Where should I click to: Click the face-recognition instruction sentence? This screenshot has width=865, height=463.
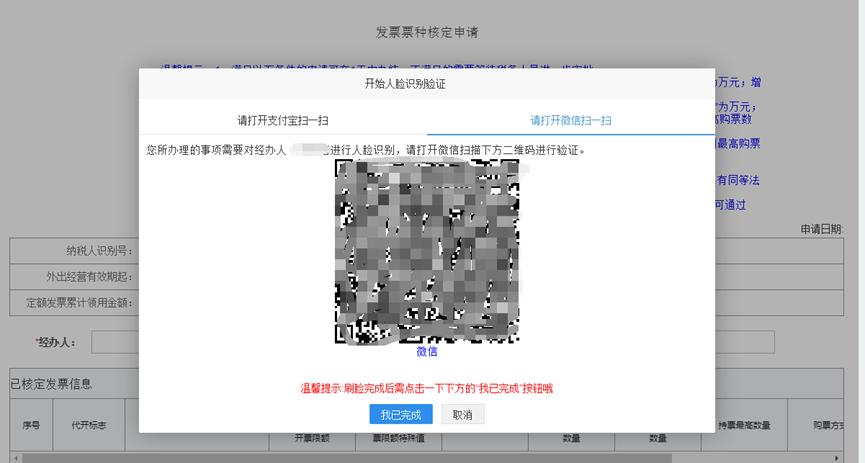click(365, 150)
